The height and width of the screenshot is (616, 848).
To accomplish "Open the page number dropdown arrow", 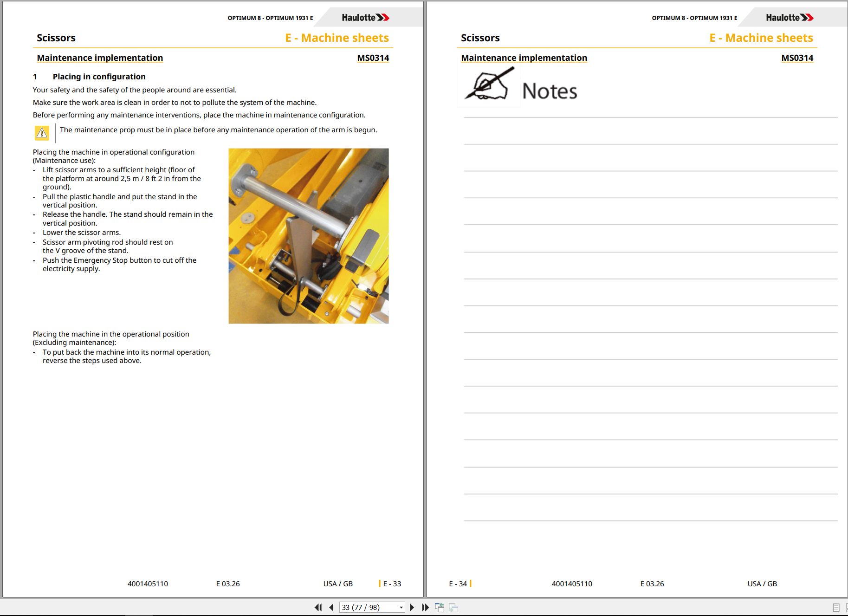I will coord(401,608).
